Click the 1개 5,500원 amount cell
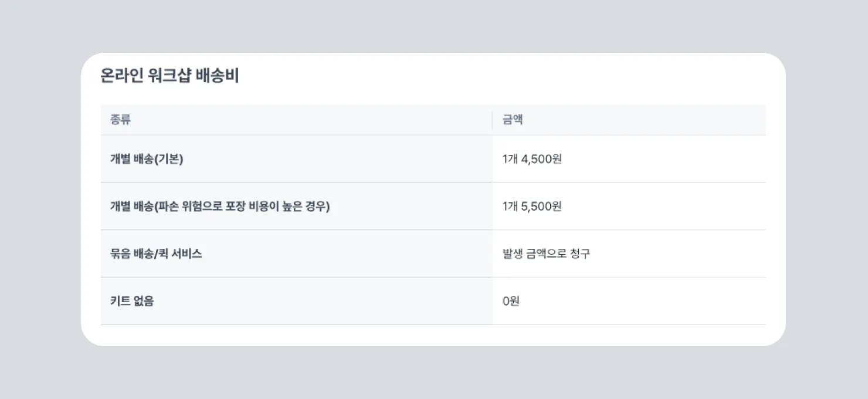The height and width of the screenshot is (399, 868). pos(532,207)
